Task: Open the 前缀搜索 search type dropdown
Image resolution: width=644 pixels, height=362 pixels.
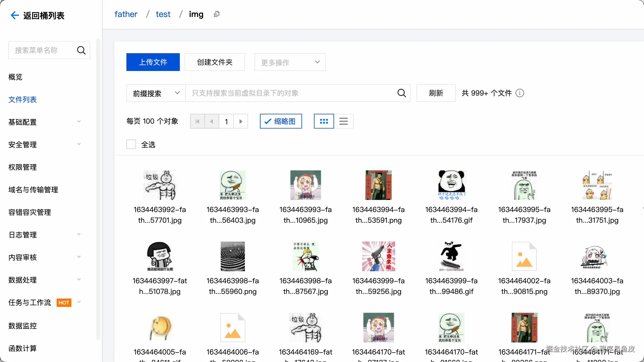Action: pos(156,93)
